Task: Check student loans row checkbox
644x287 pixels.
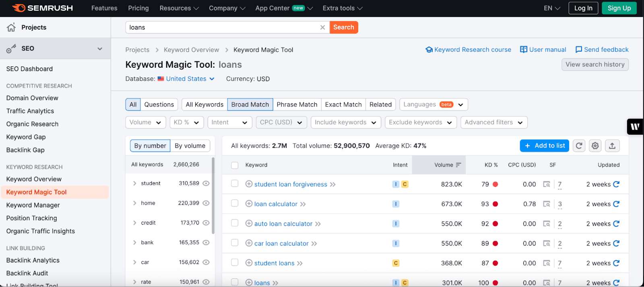Action: pos(235,262)
